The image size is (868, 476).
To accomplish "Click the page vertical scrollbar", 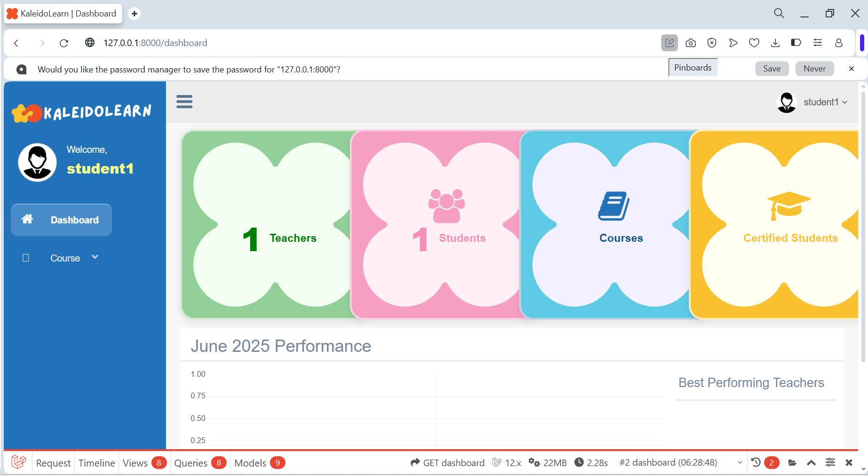I will coord(863,226).
